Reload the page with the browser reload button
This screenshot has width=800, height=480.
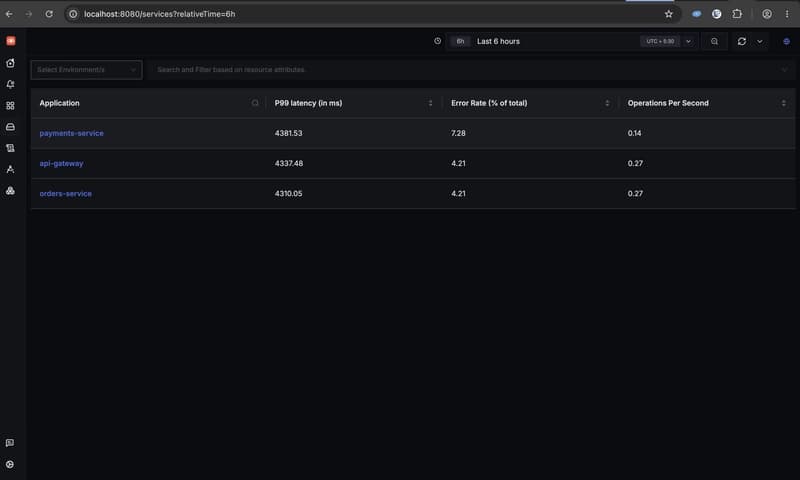coord(49,14)
